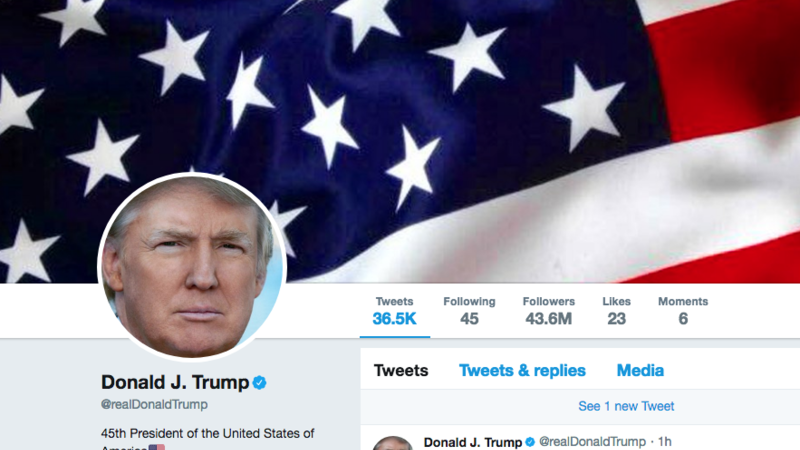Select the Tweets 36.5K count
The image size is (800, 450).
[x=394, y=311]
